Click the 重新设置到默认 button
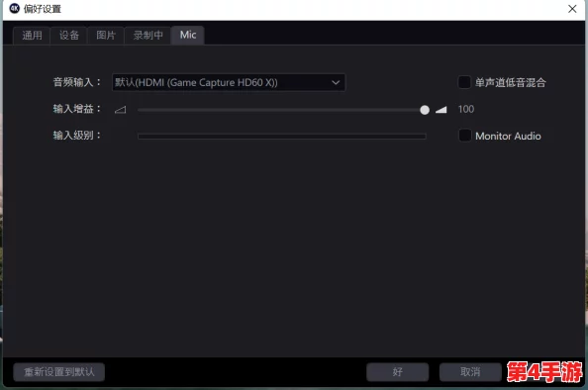588x390 pixels. 58,372
